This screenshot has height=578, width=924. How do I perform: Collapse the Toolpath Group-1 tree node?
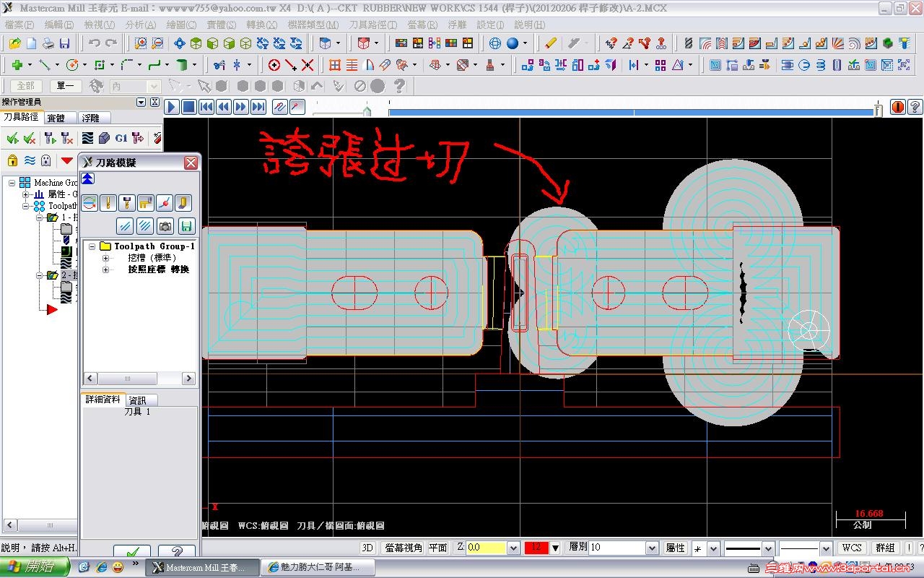(x=92, y=246)
